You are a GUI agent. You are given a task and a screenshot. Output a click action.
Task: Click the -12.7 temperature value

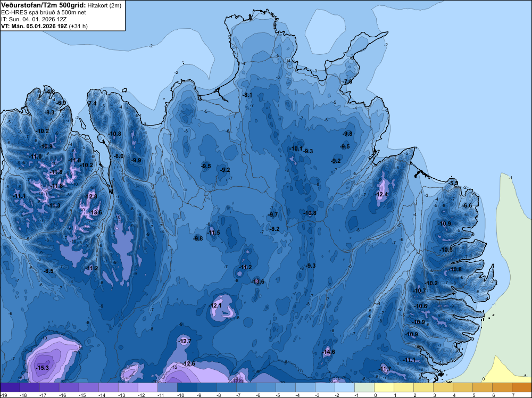point(185,341)
